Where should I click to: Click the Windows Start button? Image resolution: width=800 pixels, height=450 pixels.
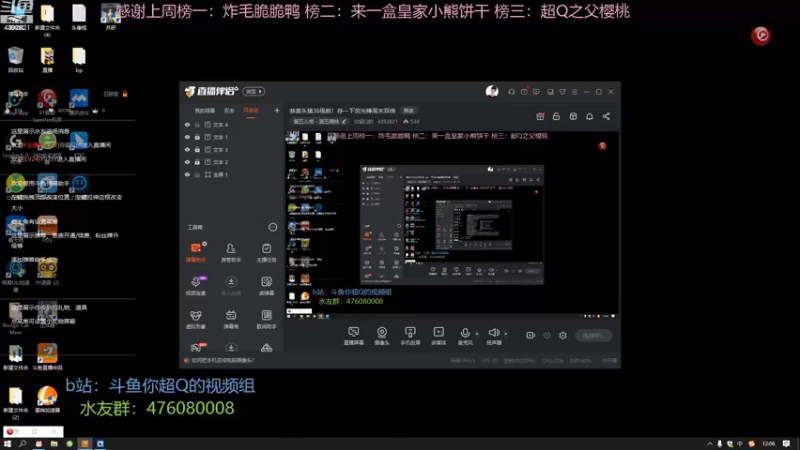click(7, 444)
